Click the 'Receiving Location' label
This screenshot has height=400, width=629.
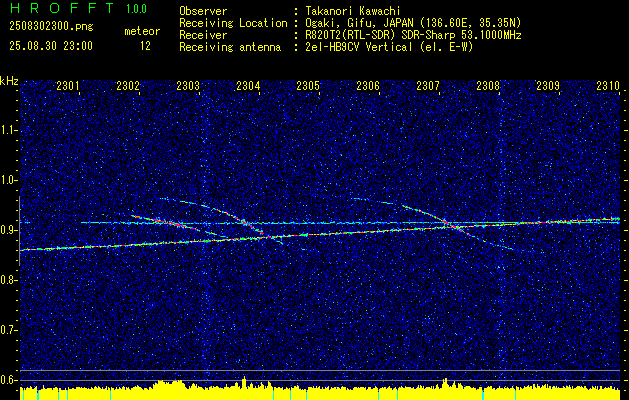(233, 23)
